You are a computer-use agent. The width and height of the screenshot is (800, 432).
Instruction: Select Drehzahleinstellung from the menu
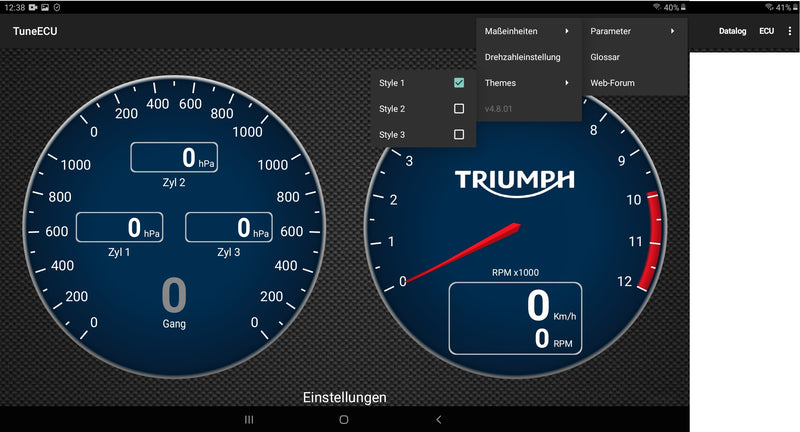(x=522, y=57)
